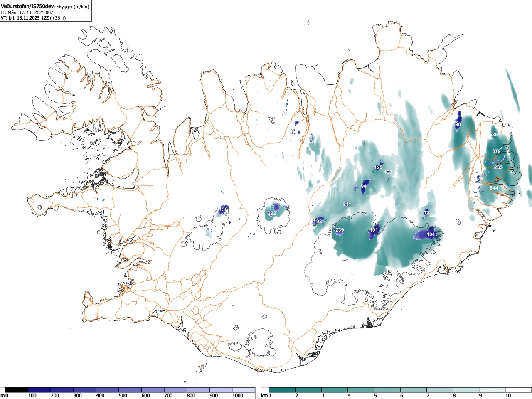Select the legend swatch between 100 and 200 m
Image resolution: width=532 pixels, height=399 pixels.
pos(39,390)
